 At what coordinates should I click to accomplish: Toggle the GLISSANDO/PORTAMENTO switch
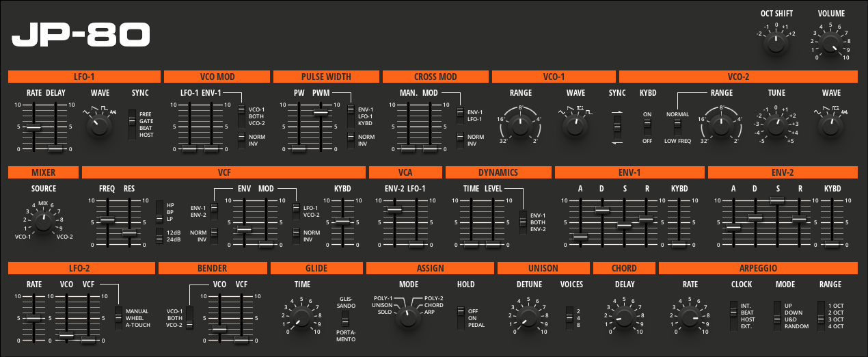[x=345, y=319]
